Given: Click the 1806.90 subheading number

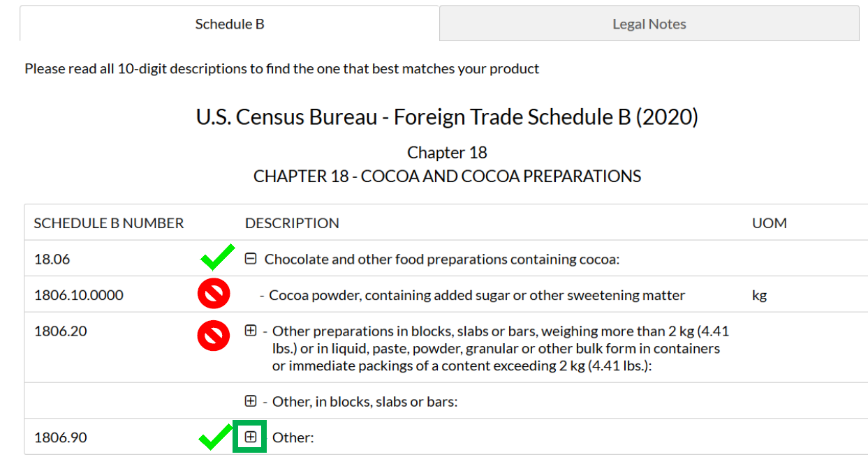Looking at the screenshot, I should tap(61, 437).
